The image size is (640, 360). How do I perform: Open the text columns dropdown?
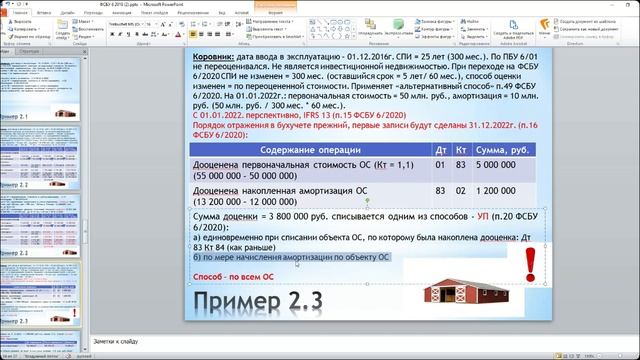tap(229, 35)
